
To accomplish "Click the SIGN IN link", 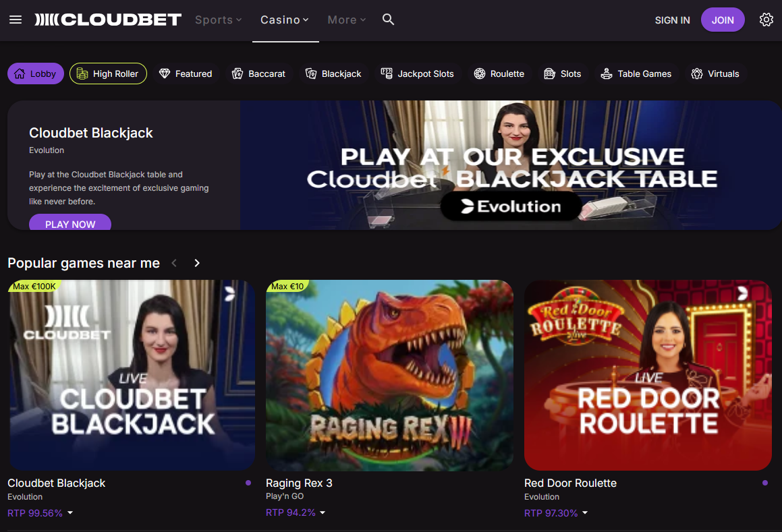I will click(672, 20).
